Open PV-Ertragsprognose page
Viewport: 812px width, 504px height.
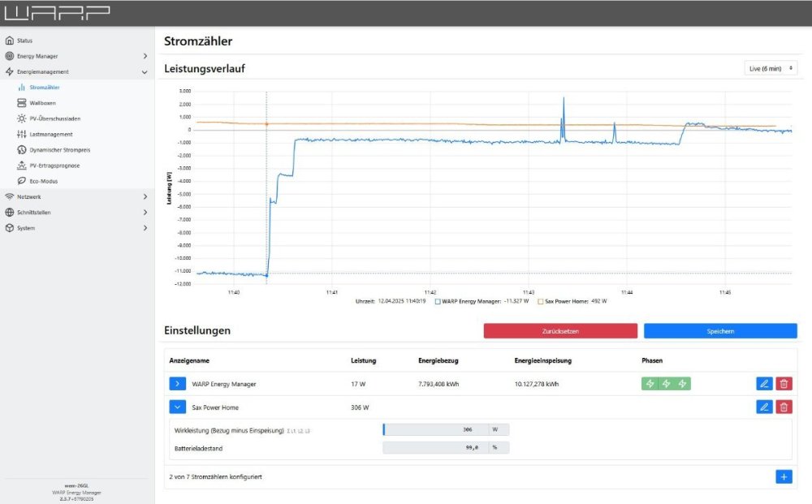[x=55, y=166]
